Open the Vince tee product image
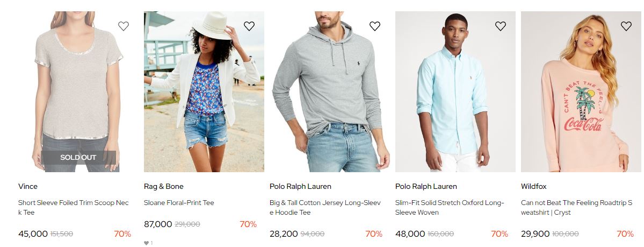Image resolution: width=644 pixels, height=247 pixels. 78,91
